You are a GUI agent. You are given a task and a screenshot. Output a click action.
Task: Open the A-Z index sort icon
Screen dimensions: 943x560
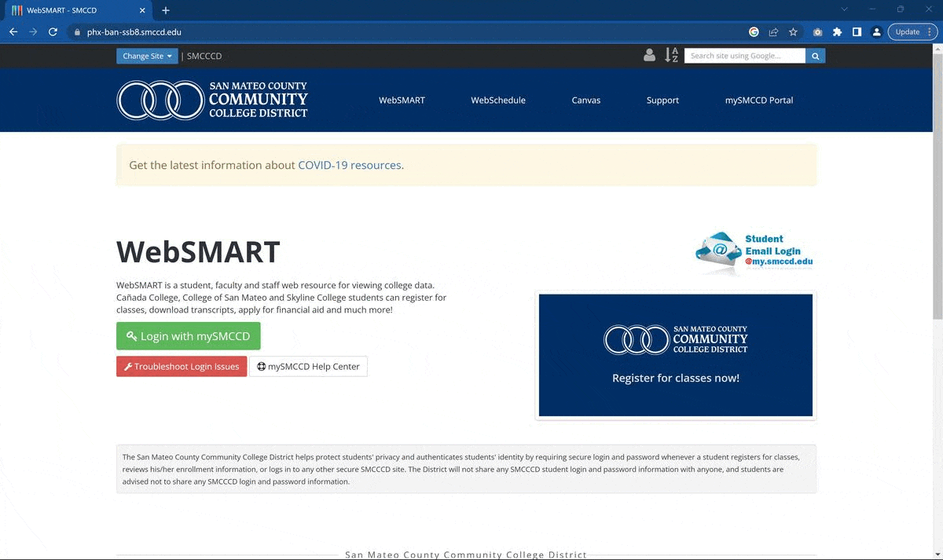coord(671,56)
